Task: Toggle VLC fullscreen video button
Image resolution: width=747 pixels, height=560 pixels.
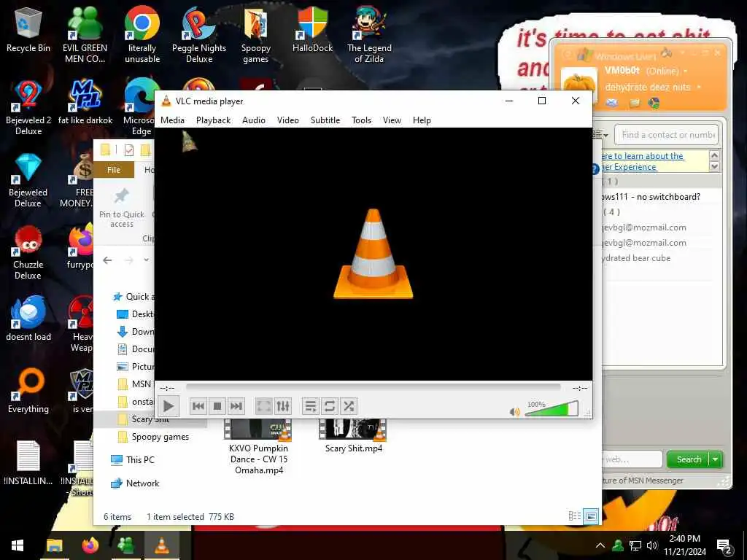Action: pos(264,406)
